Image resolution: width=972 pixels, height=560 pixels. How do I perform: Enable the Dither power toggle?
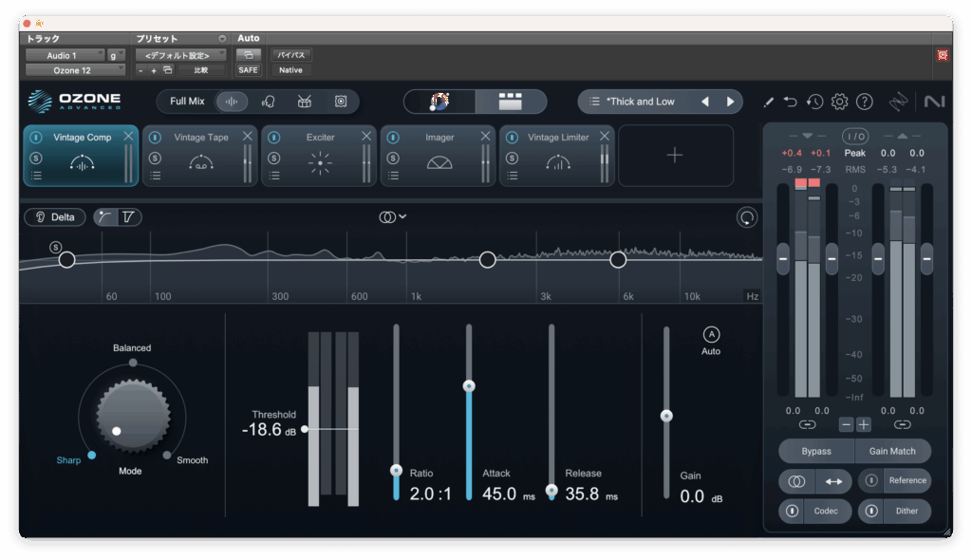pyautogui.click(x=871, y=512)
